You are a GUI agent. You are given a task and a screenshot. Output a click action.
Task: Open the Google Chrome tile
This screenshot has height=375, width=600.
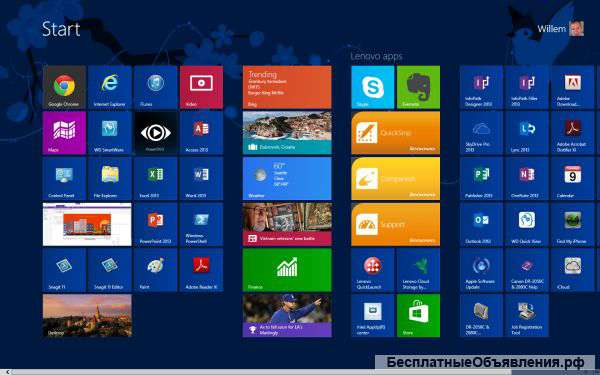(64, 87)
